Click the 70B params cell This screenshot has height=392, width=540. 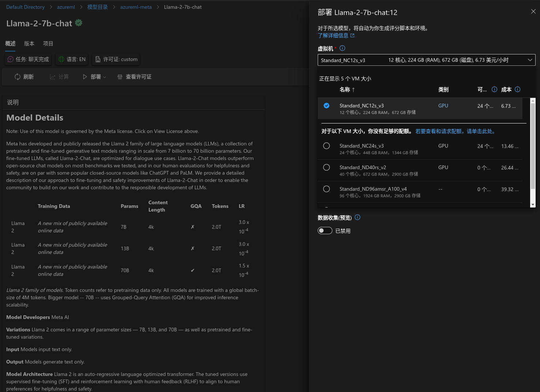125,270
